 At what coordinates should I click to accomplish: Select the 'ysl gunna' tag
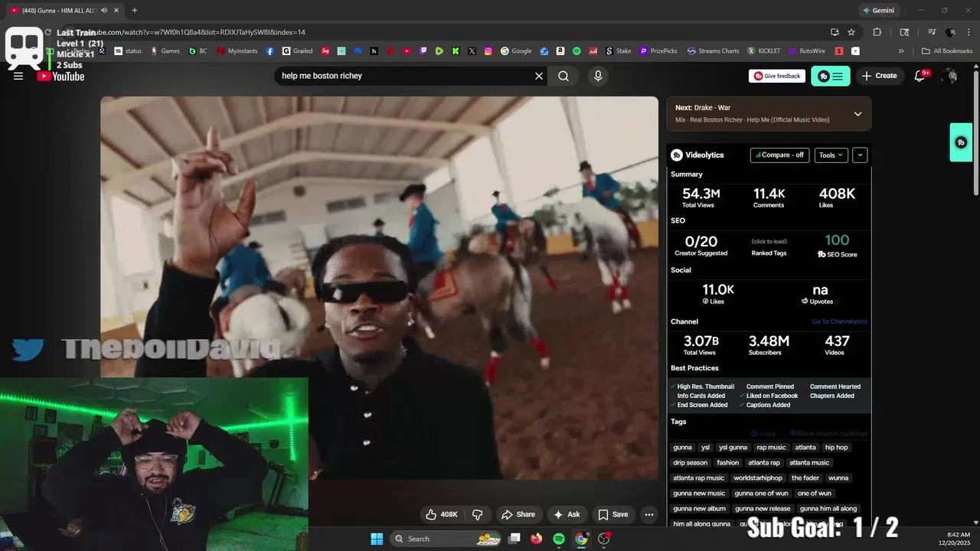tap(733, 448)
